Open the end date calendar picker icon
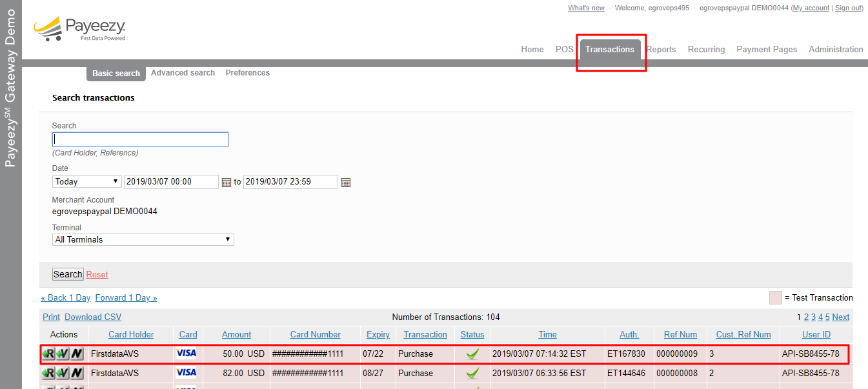 (x=345, y=183)
